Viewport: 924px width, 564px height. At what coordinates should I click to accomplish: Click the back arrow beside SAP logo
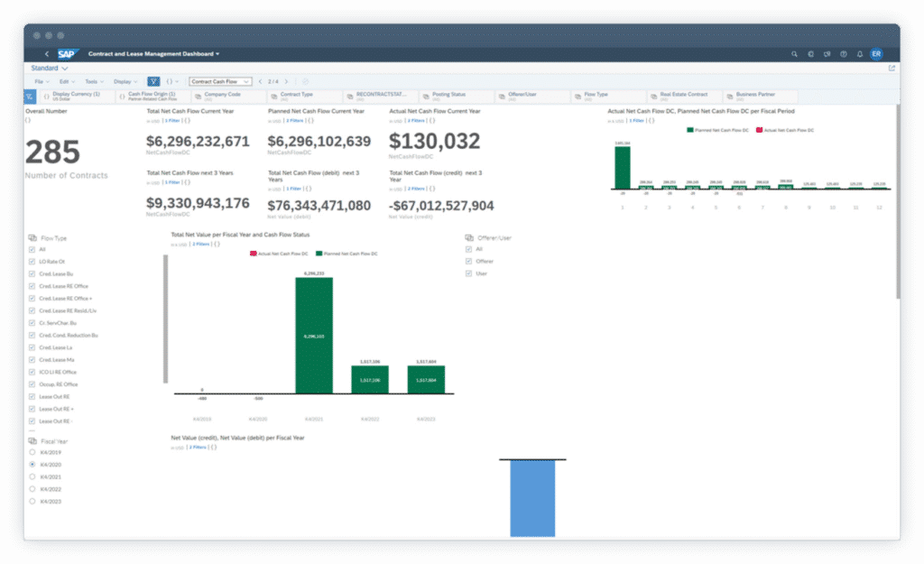[47, 54]
